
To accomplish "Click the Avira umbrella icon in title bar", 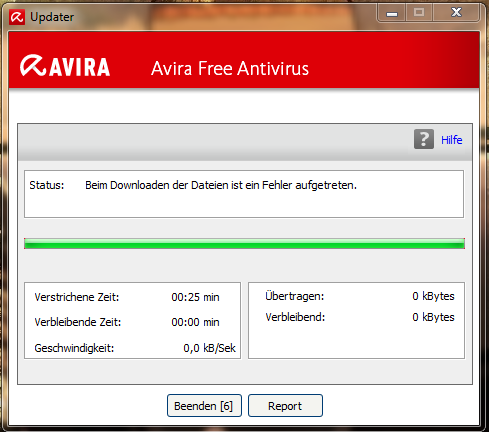I will point(17,17).
